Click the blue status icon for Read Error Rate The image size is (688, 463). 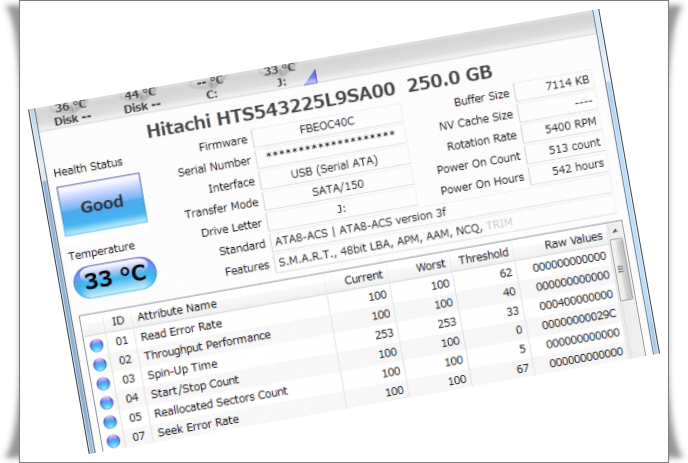click(97, 345)
